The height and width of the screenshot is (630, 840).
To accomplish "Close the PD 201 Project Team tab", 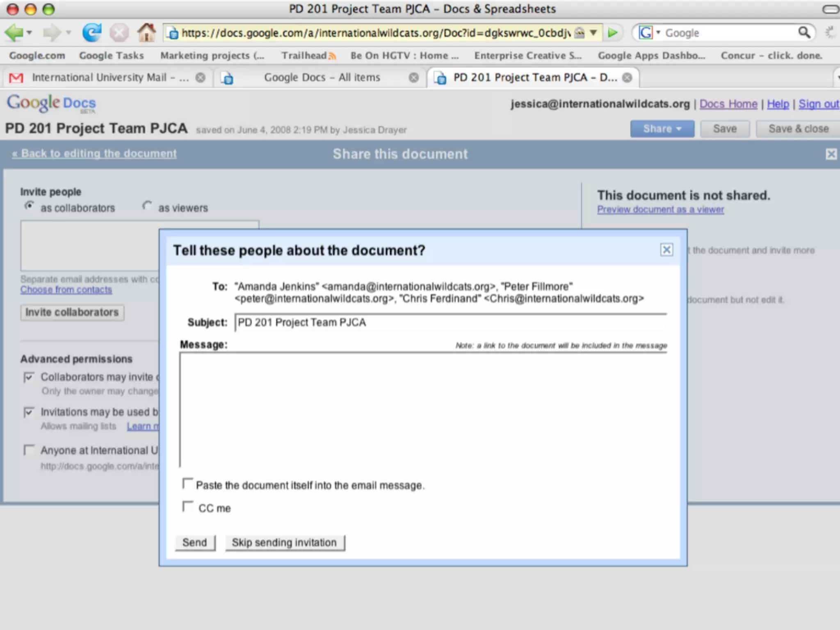I will coord(627,78).
